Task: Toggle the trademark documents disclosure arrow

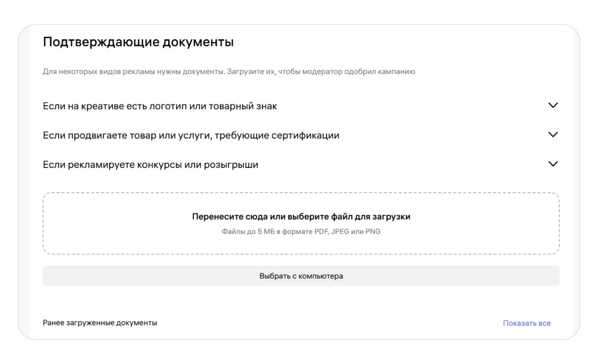Action: tap(553, 106)
